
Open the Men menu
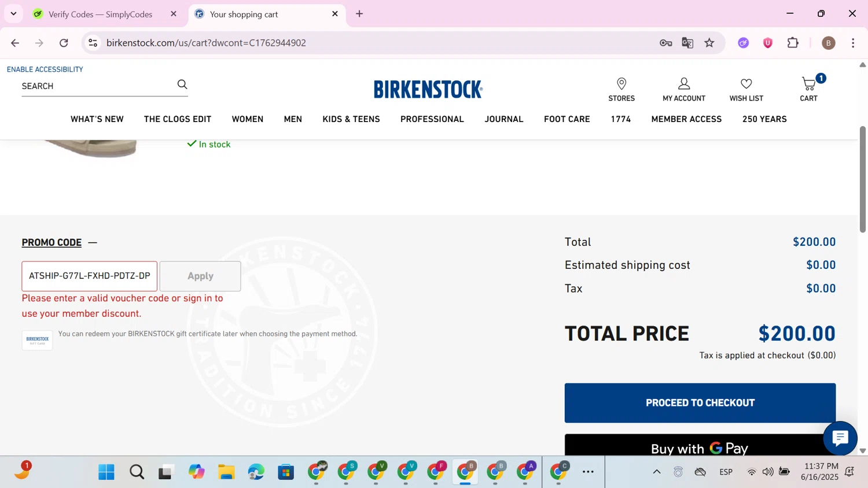tap(293, 119)
